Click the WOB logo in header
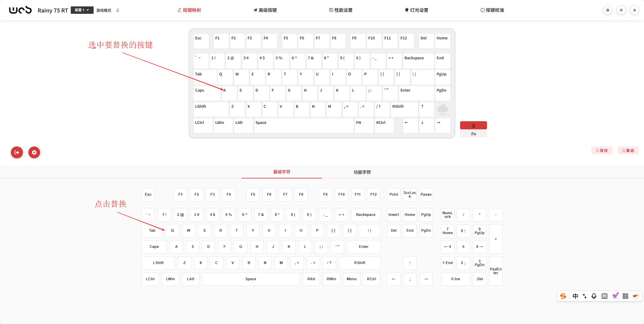The height and width of the screenshot is (324, 644). pos(20,10)
